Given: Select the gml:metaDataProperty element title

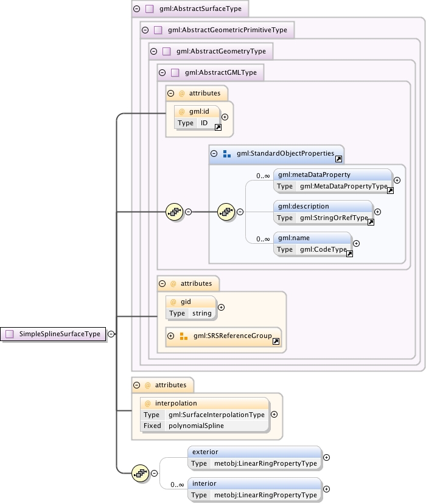Looking at the screenshot, I should (x=314, y=174).
